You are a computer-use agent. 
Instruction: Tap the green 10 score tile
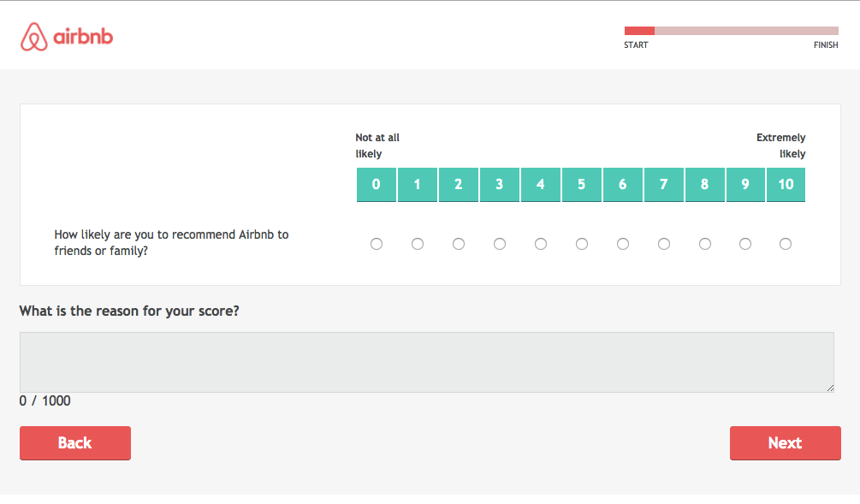click(x=786, y=185)
